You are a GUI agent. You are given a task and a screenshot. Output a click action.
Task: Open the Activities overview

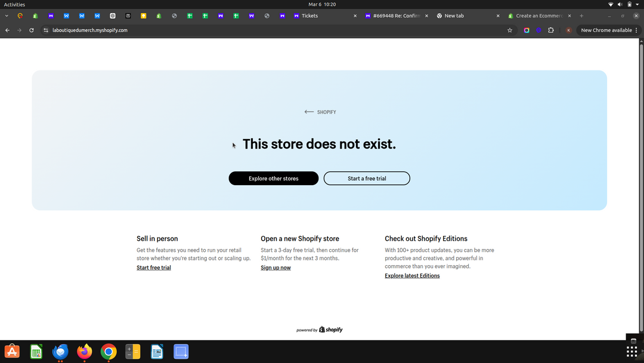coord(14,5)
